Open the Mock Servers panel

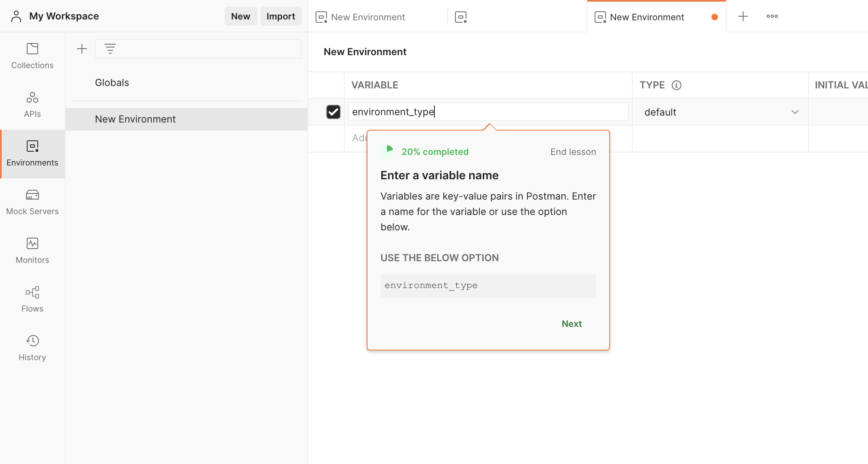tap(32, 202)
